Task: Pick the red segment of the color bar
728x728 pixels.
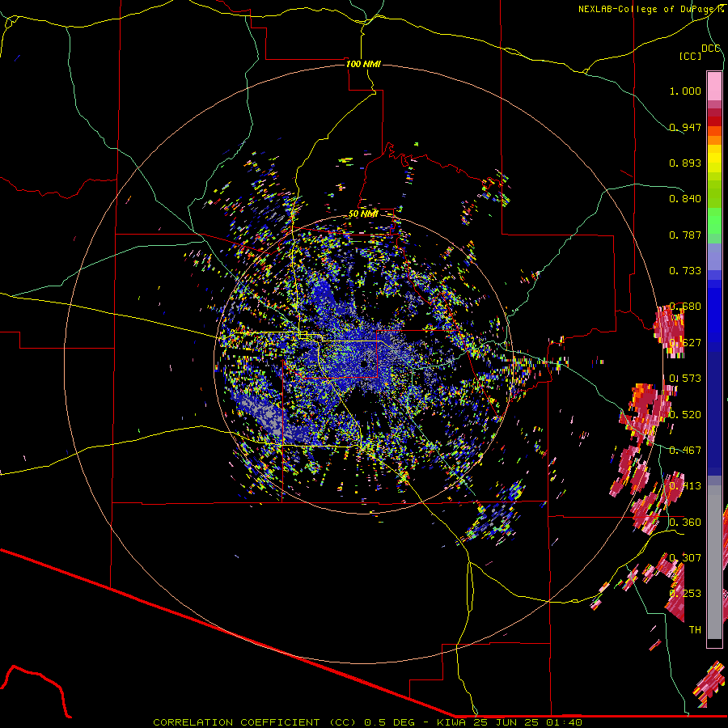Action: [x=714, y=121]
